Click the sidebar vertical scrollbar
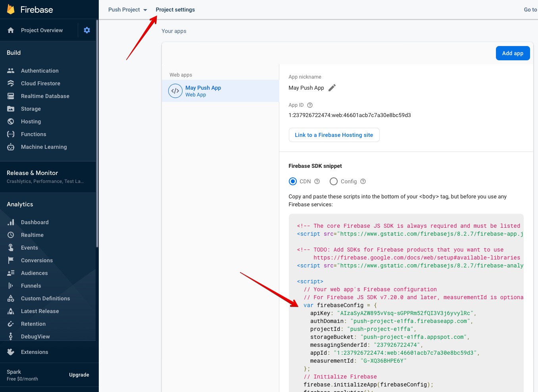 point(97,133)
